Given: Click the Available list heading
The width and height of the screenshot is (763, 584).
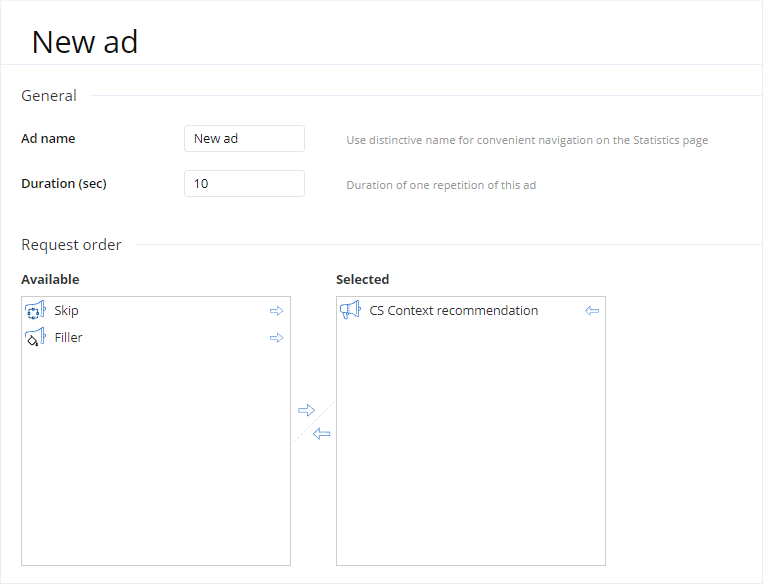Looking at the screenshot, I should pyautogui.click(x=50, y=279).
